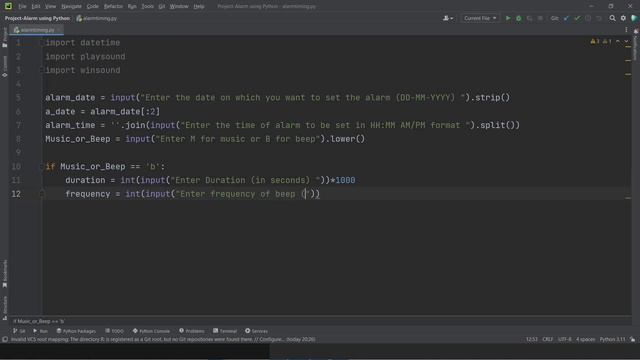Screen dimensions: 640x360
Task: Open Python 3.11 interpreter selector
Action: [x=612, y=340]
